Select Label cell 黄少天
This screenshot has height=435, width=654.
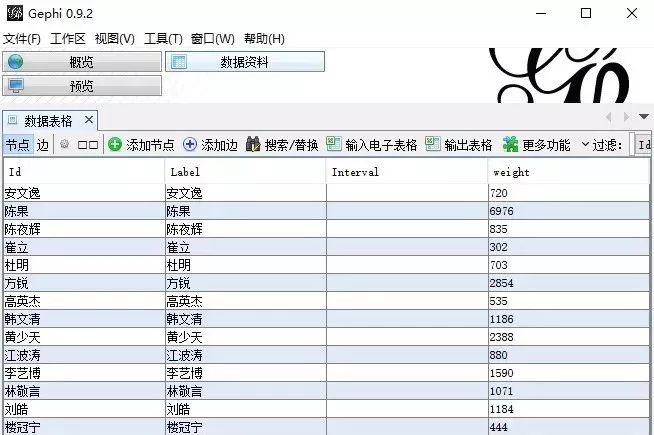[x=246, y=337]
